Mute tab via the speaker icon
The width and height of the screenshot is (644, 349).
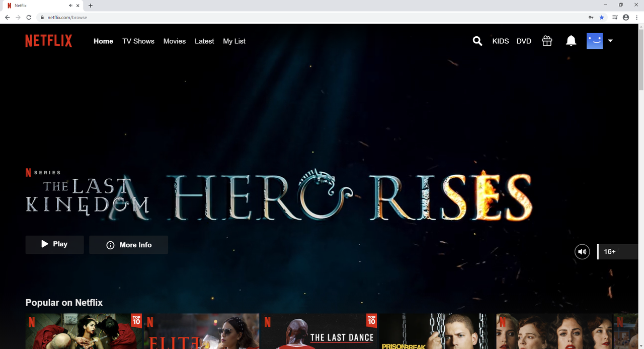[x=71, y=6]
